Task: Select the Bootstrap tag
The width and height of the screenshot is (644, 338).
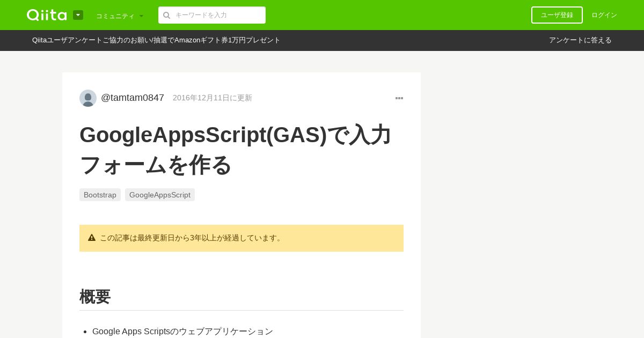Action: coord(100,195)
